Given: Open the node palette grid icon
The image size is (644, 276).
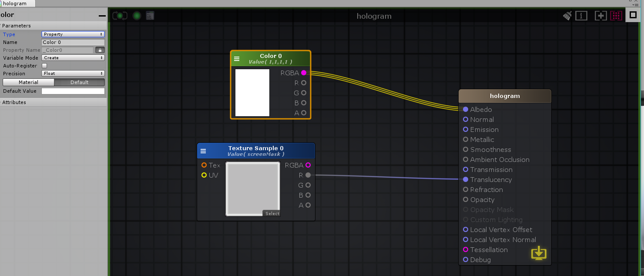Looking at the screenshot, I should pos(616,15).
